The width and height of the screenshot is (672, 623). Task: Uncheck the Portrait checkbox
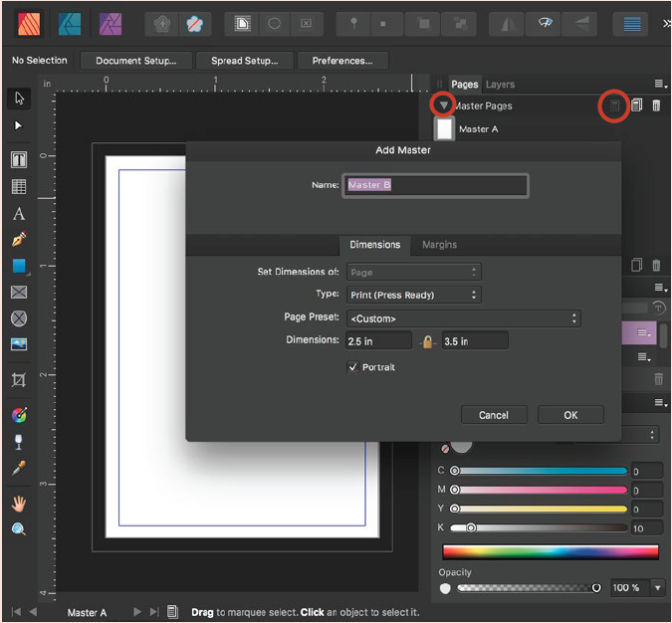coord(352,367)
